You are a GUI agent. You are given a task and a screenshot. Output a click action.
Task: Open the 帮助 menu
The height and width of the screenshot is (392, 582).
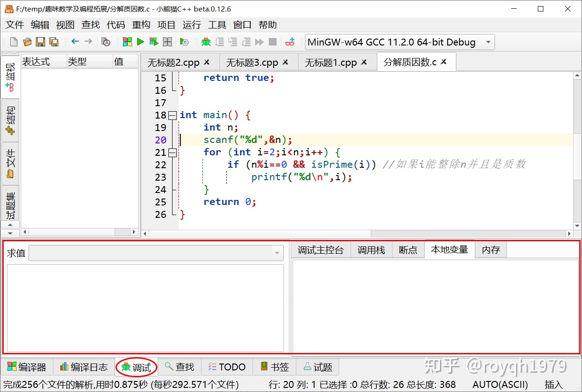268,25
